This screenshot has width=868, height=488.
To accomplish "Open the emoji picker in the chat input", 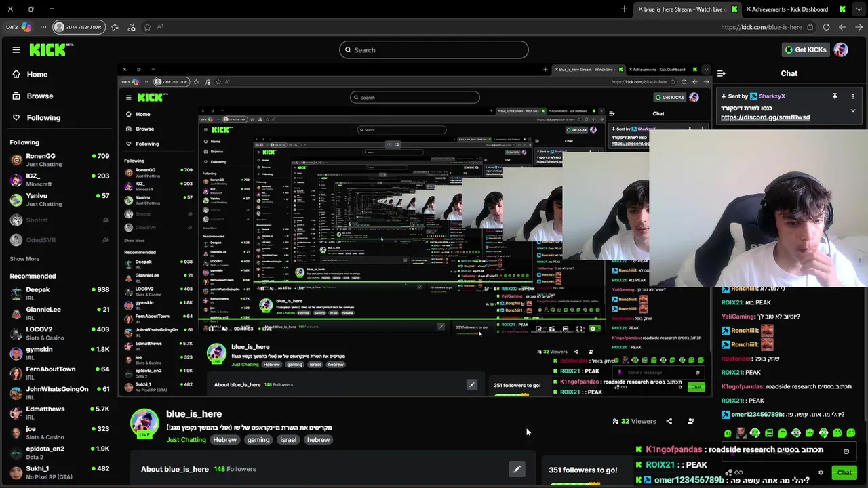I will 846,451.
